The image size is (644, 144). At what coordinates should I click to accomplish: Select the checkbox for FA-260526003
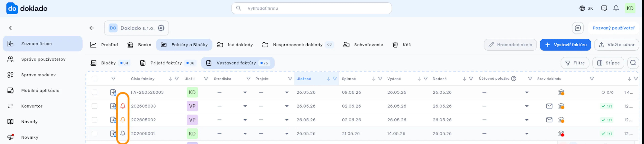pos(94,92)
